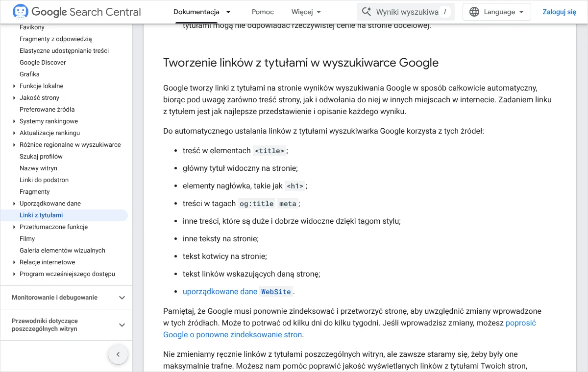Expand Przetłumaczone funkcje in the sidebar
This screenshot has width=588, height=372.
pyautogui.click(x=15, y=227)
